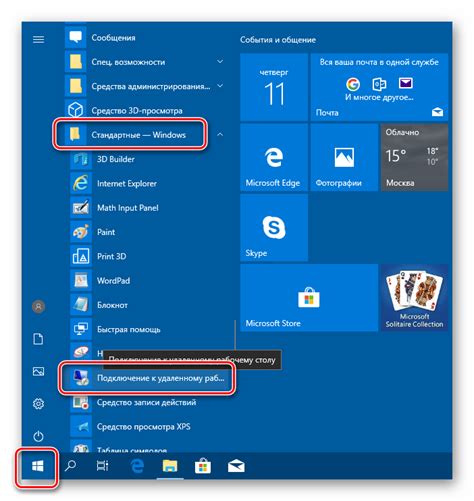Click the power icon in the sidebar
Viewport: 474px width, 501px height.
tap(38, 436)
